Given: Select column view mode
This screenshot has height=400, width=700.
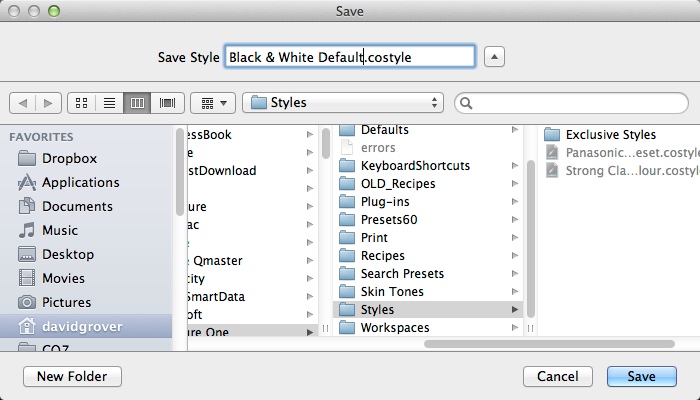Looking at the screenshot, I should pyautogui.click(x=137, y=103).
